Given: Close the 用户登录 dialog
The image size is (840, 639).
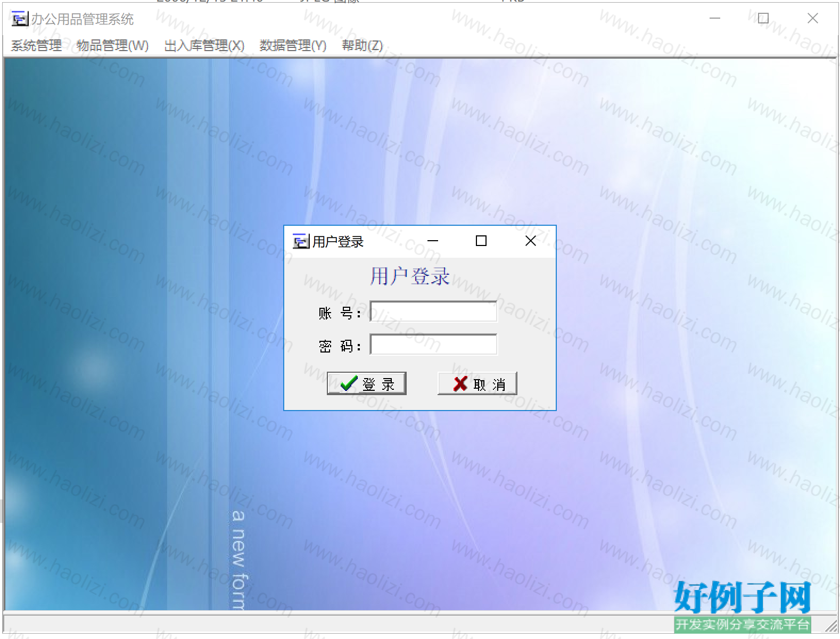Looking at the screenshot, I should (x=531, y=241).
